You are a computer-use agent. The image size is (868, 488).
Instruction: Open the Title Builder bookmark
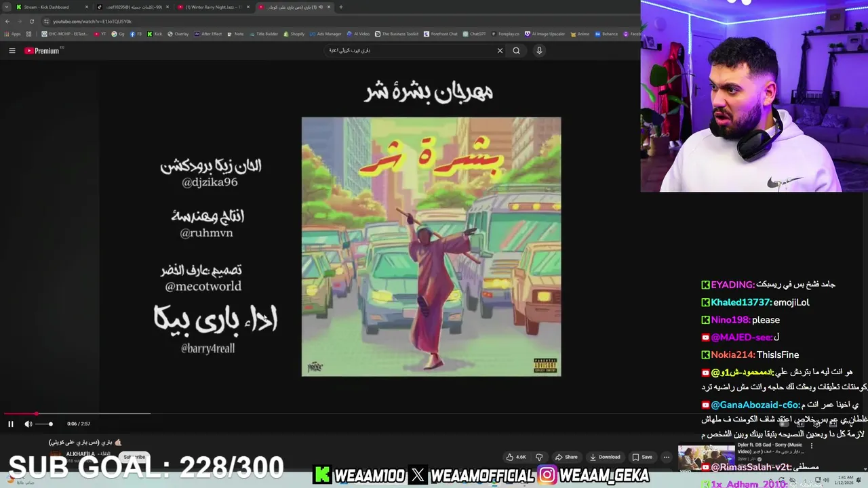pyautogui.click(x=263, y=34)
